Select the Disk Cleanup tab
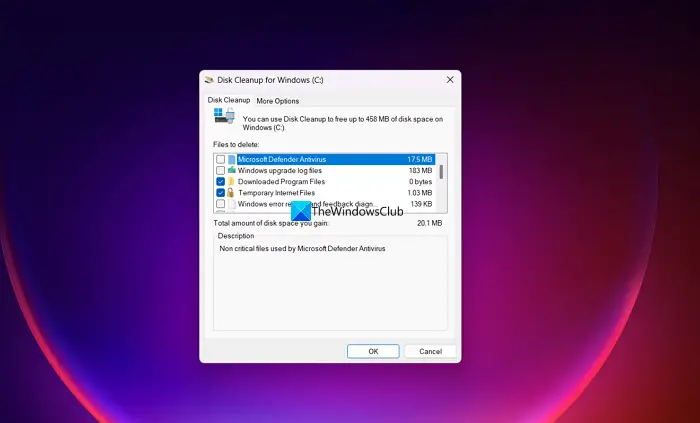The width and height of the screenshot is (700, 423). [229, 100]
